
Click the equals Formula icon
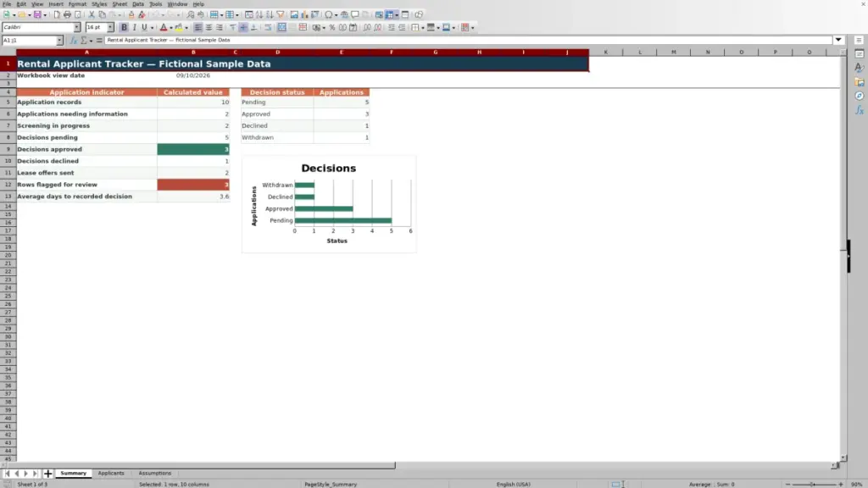[x=99, y=41]
